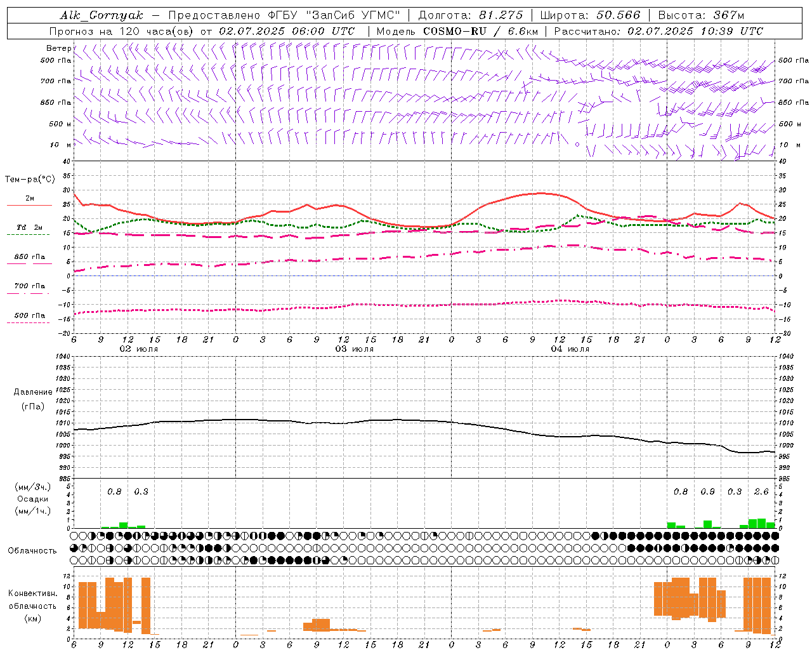
Task: Click the station title Alk_Gornyak
Action: pos(101,15)
